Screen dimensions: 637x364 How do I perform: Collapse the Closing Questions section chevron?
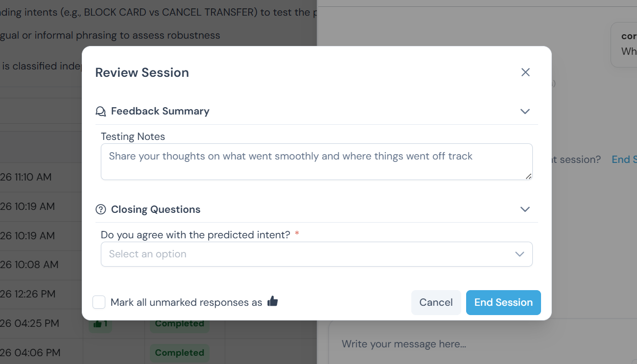pos(525,209)
